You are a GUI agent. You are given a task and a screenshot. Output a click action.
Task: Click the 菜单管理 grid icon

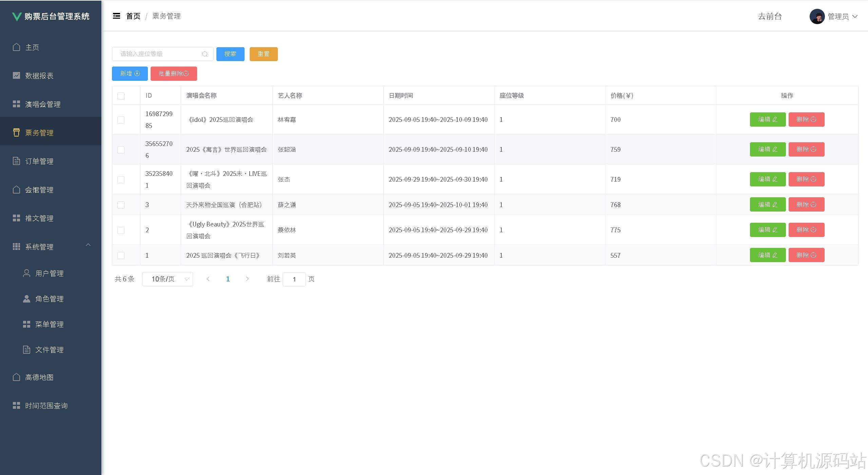click(x=26, y=324)
